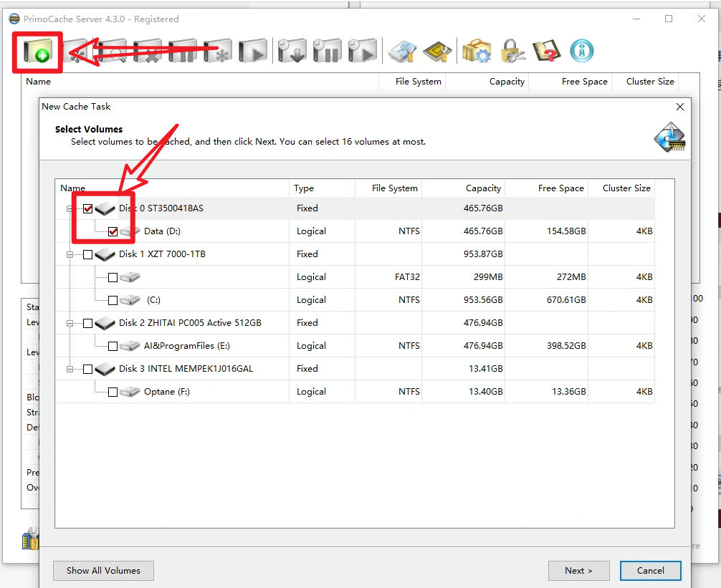
Task: Uncheck the Disk 0 ST3500418AS checkbox
Action: tap(88, 208)
